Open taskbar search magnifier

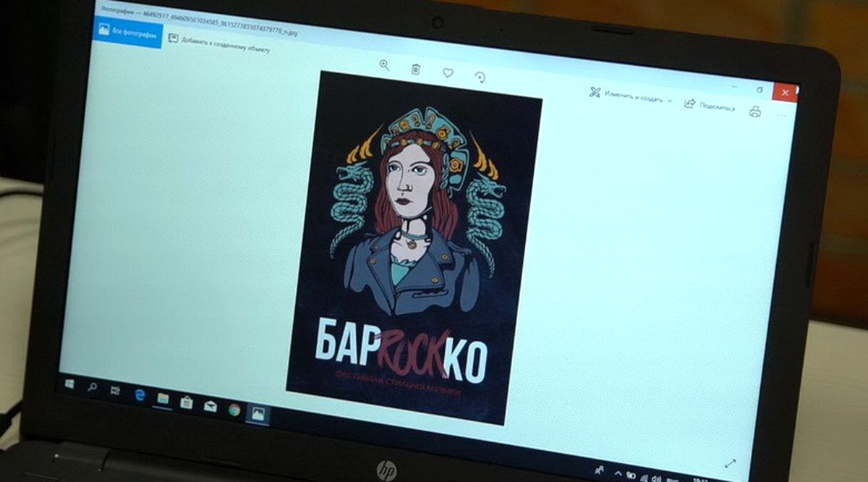(x=92, y=388)
